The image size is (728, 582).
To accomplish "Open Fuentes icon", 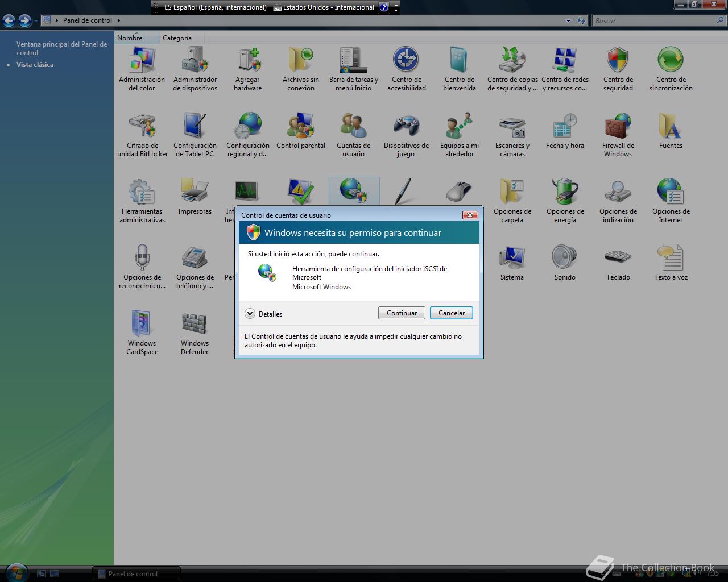I will (671, 131).
